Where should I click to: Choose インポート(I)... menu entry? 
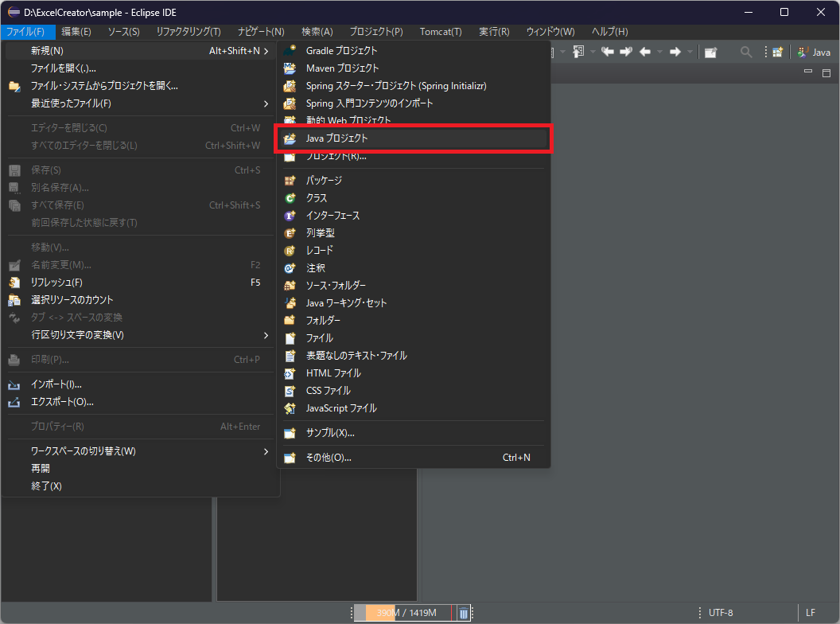click(x=140, y=384)
